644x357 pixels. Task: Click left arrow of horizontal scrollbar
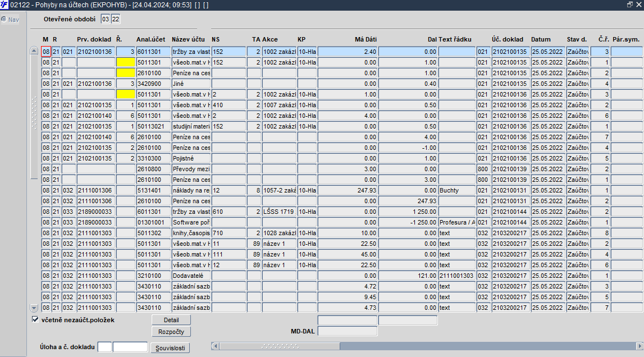[215, 346]
